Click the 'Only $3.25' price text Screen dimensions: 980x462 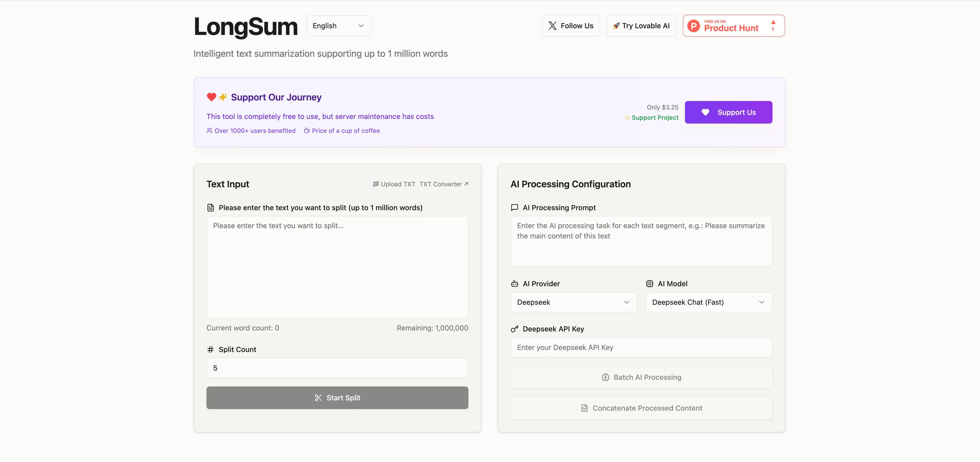(x=662, y=107)
